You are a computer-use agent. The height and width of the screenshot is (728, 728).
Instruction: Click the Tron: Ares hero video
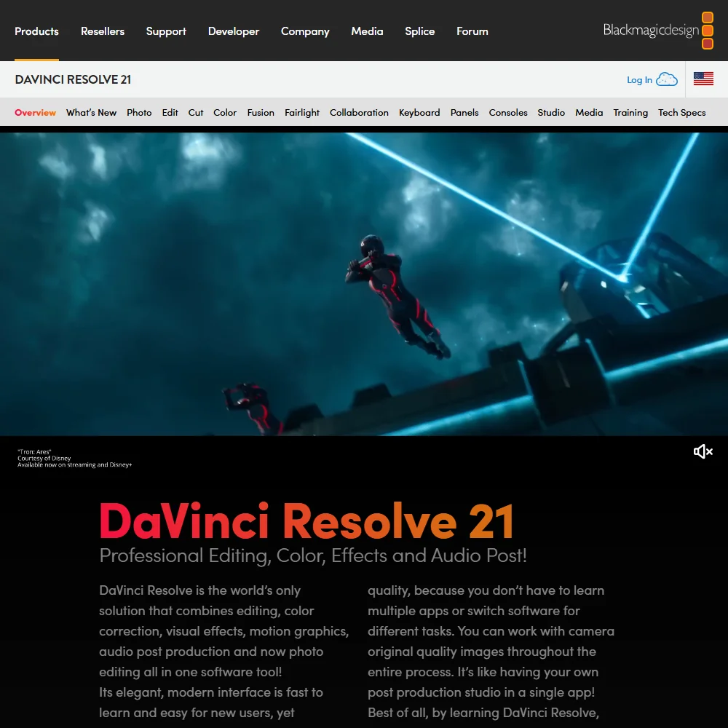pos(364,284)
